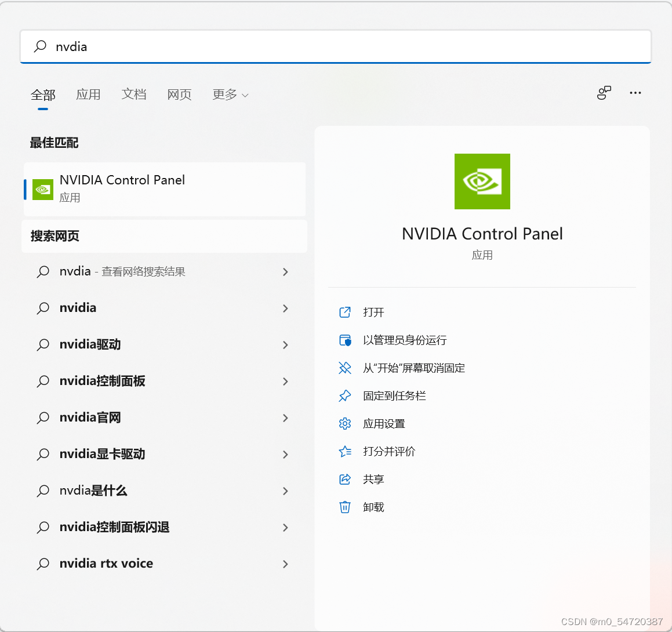Select the nvidia控制面板闪退 suggestion
The image size is (672, 632).
tap(165, 528)
